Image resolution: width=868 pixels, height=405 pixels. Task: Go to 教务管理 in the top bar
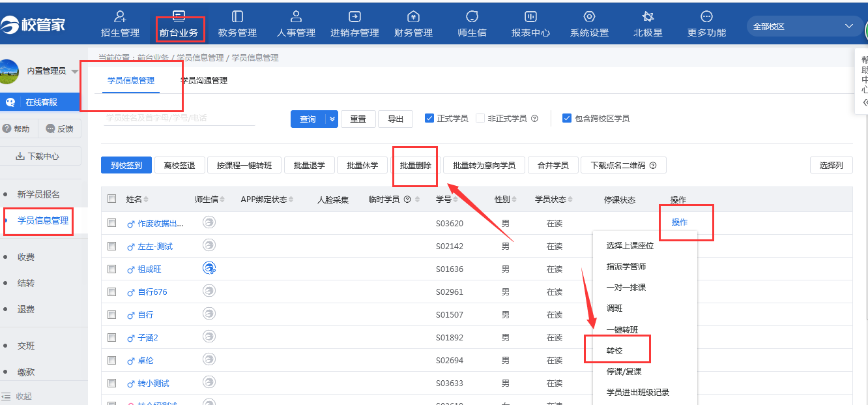[x=237, y=24]
